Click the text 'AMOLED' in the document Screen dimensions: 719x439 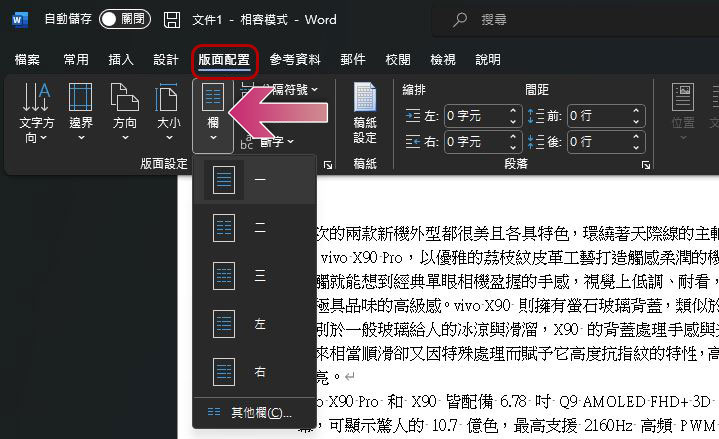point(614,402)
